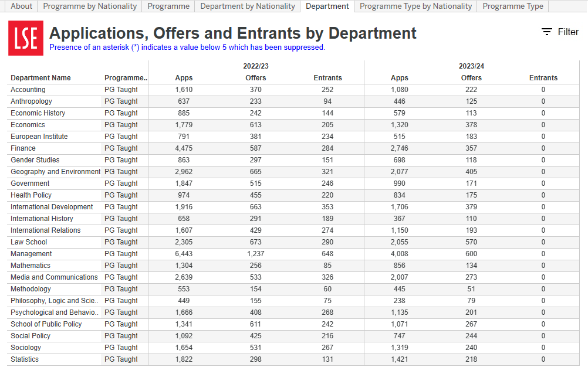Select the Statistics department row label
This screenshot has height=367, width=588.
pyautogui.click(x=25, y=359)
